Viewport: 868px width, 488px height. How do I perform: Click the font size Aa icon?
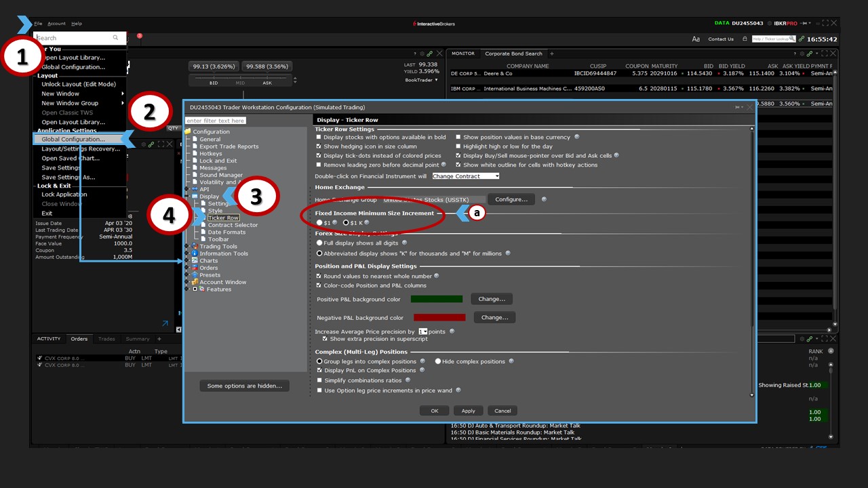coord(696,39)
